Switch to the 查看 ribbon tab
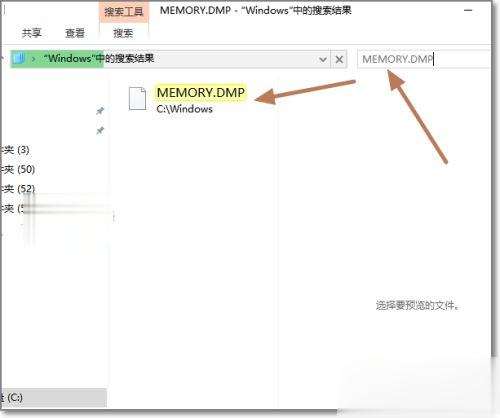The width and height of the screenshot is (500, 418). coord(75,33)
